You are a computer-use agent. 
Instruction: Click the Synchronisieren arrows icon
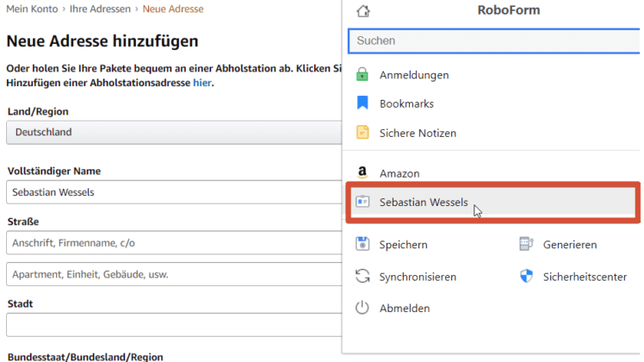(362, 276)
